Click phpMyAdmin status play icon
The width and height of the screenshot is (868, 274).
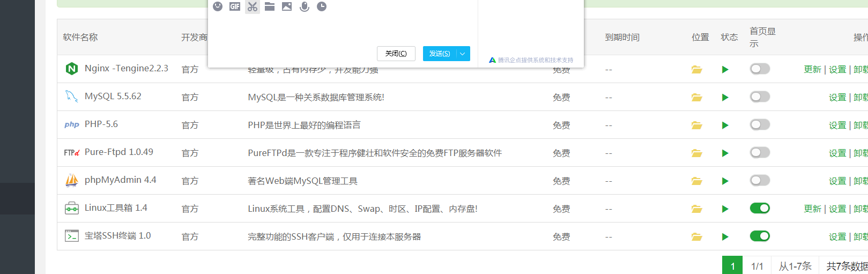click(x=725, y=181)
